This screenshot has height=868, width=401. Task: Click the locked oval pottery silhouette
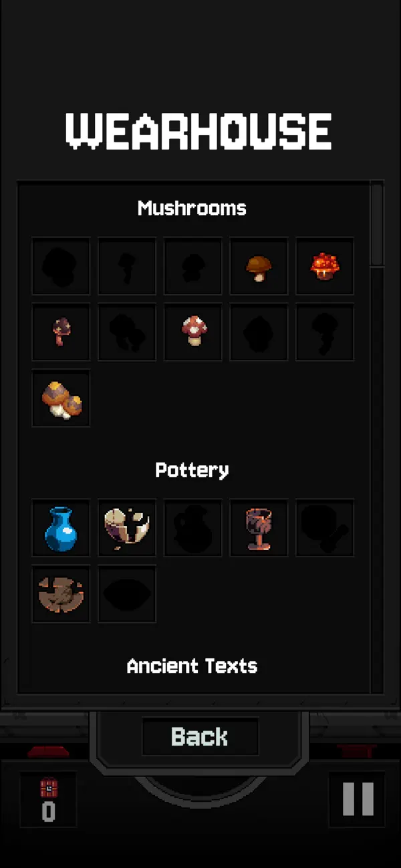click(x=127, y=594)
